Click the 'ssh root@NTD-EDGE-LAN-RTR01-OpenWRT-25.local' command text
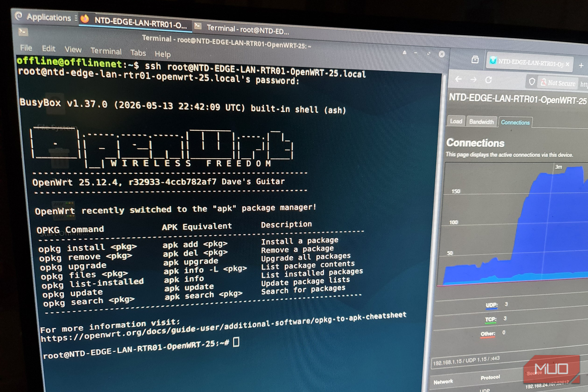The image size is (588, 392). click(255, 70)
